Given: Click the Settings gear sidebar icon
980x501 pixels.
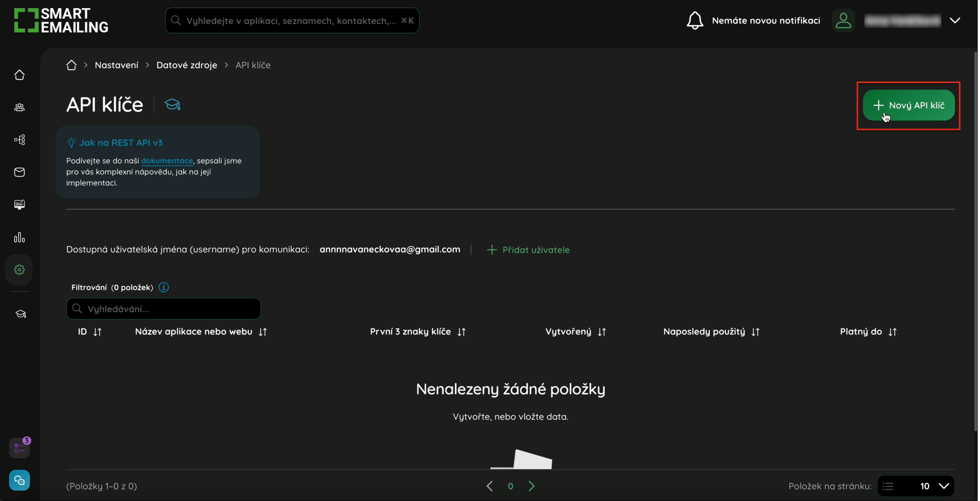Looking at the screenshot, I should click(x=20, y=270).
